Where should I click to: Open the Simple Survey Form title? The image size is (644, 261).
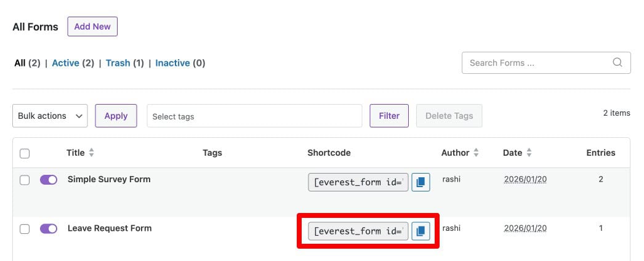click(109, 179)
